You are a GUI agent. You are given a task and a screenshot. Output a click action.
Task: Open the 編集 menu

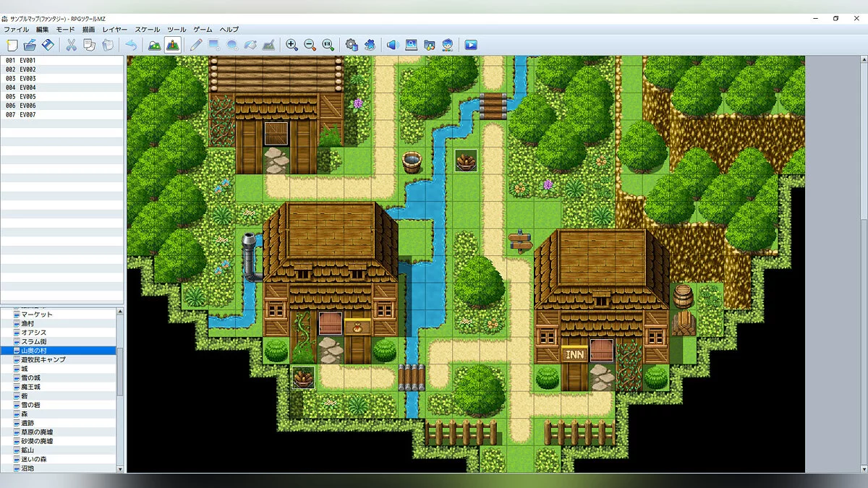pyautogui.click(x=43, y=30)
